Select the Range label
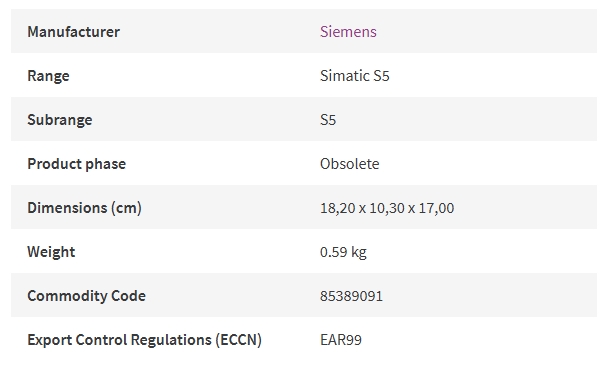 (48, 76)
